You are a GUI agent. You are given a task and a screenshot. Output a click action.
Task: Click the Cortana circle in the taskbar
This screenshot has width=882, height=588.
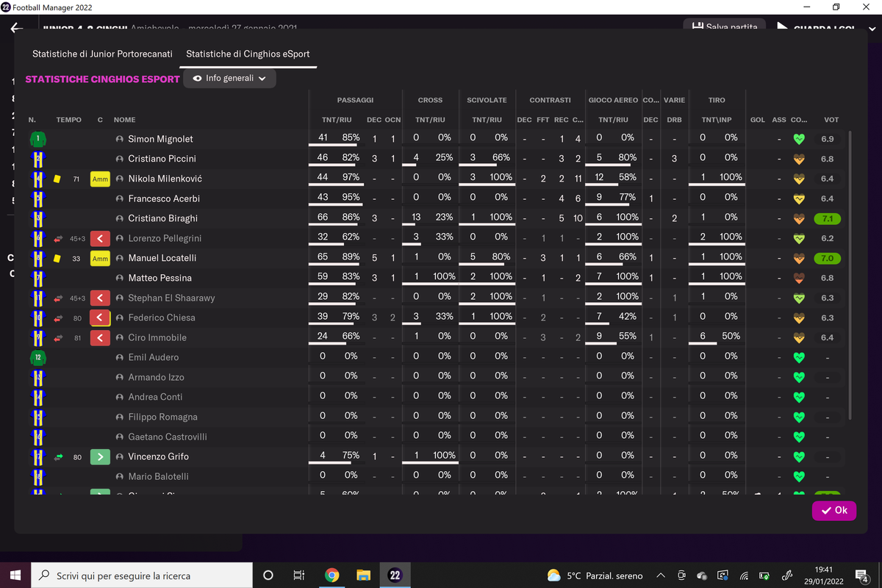268,576
